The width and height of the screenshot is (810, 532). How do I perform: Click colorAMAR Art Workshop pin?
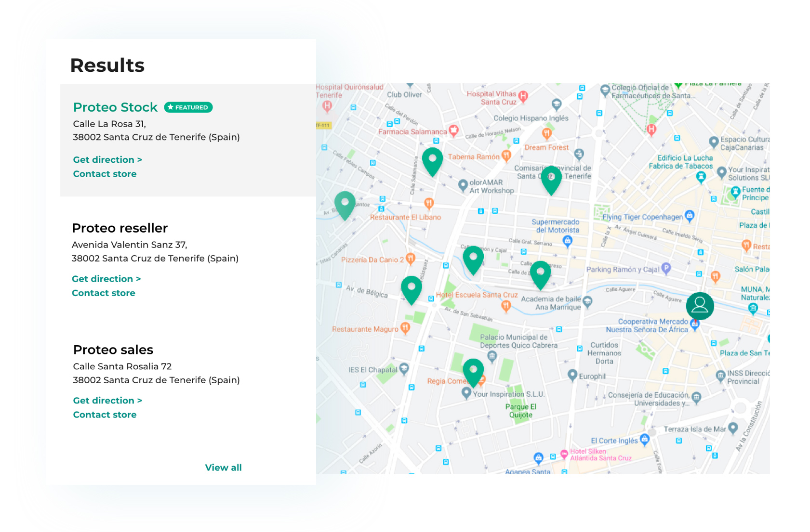tap(463, 185)
